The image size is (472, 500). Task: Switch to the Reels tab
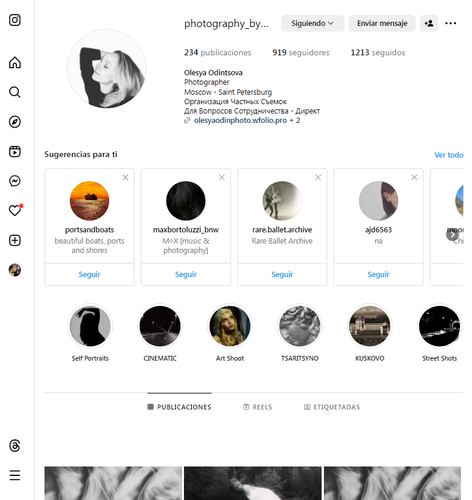click(x=258, y=407)
